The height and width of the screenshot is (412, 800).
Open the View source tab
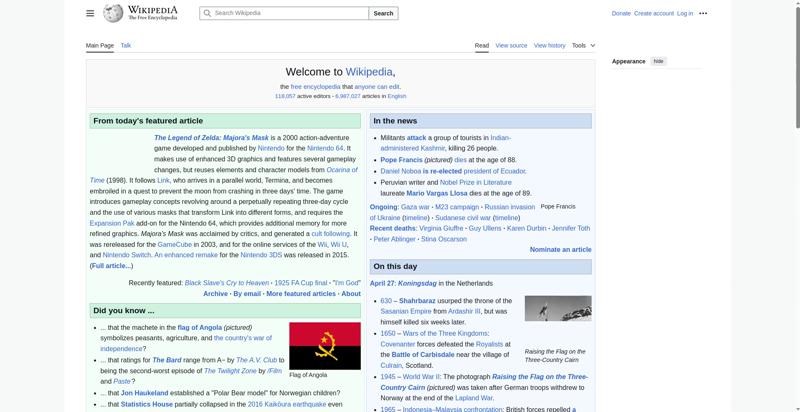[511, 45]
